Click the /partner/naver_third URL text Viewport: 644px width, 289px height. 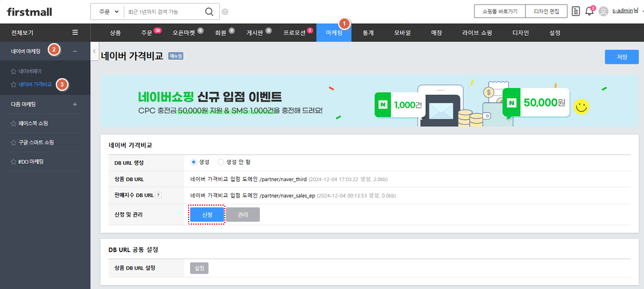[x=283, y=179]
